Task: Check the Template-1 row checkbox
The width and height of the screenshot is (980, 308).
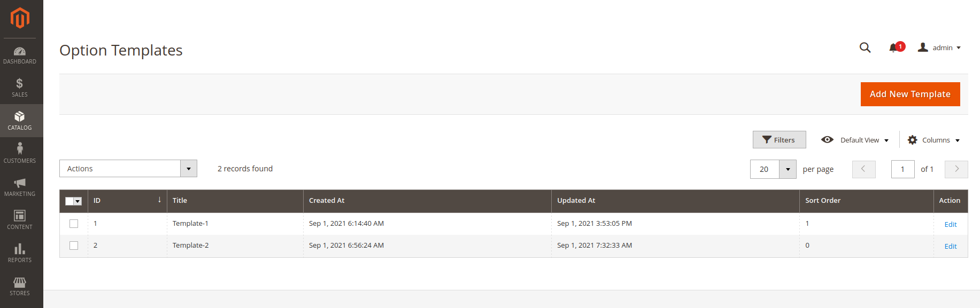Action: click(74, 224)
